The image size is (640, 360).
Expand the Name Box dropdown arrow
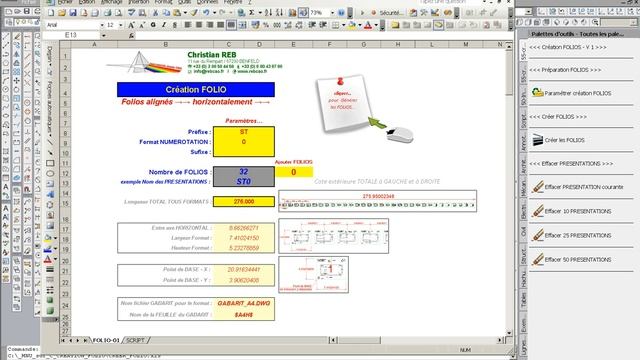[x=104, y=36]
